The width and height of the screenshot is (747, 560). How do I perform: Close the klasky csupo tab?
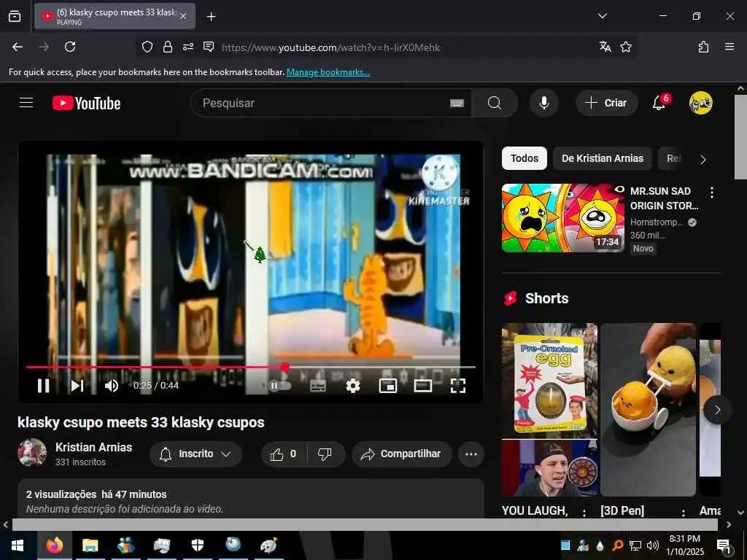pos(183,16)
